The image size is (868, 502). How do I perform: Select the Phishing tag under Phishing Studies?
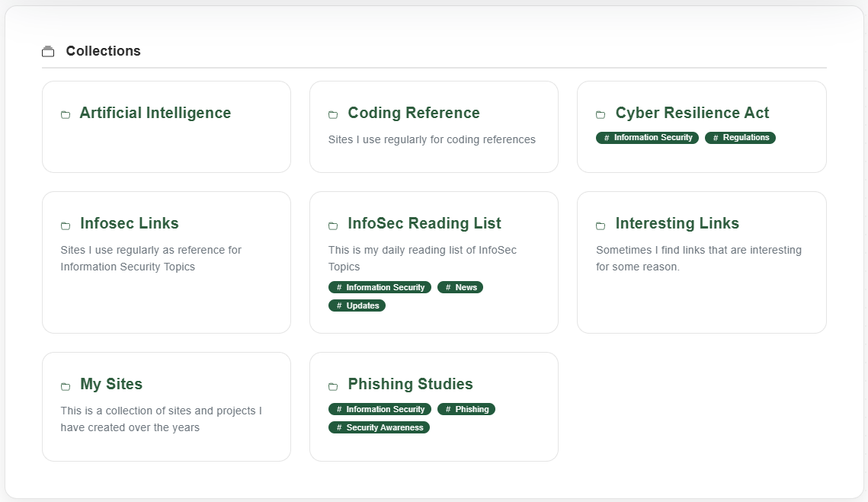[x=466, y=409]
